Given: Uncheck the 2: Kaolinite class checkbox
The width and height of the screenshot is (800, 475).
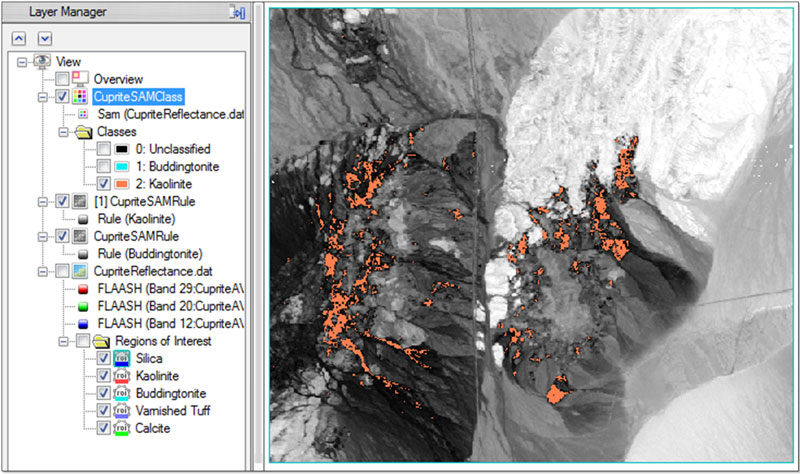Looking at the screenshot, I should 105,184.
